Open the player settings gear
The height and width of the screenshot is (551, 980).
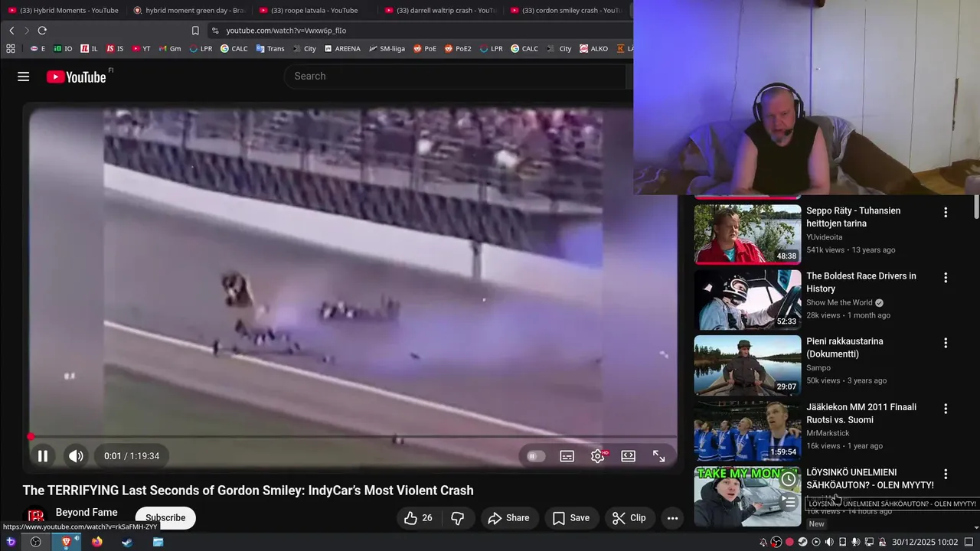click(597, 456)
